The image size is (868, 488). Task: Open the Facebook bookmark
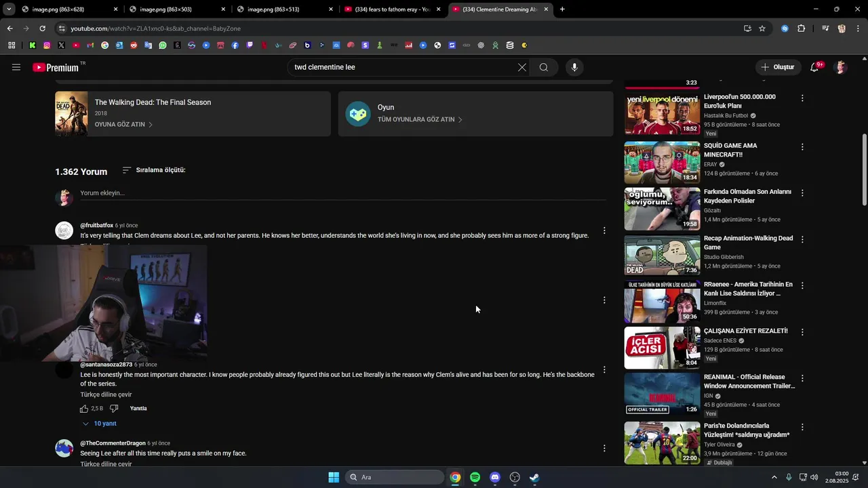tap(235, 45)
